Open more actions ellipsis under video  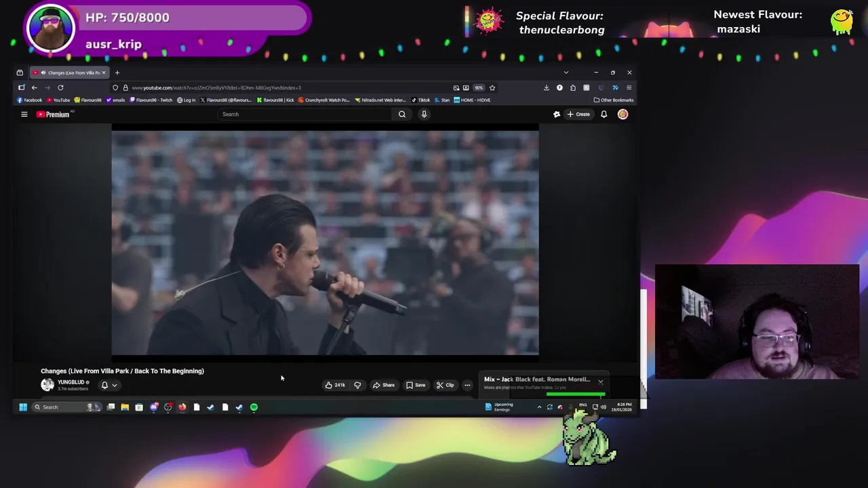(467, 385)
